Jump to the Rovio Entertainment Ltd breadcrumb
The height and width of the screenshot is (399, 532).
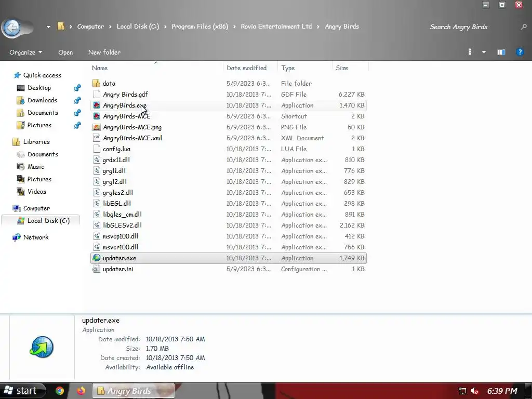click(276, 26)
